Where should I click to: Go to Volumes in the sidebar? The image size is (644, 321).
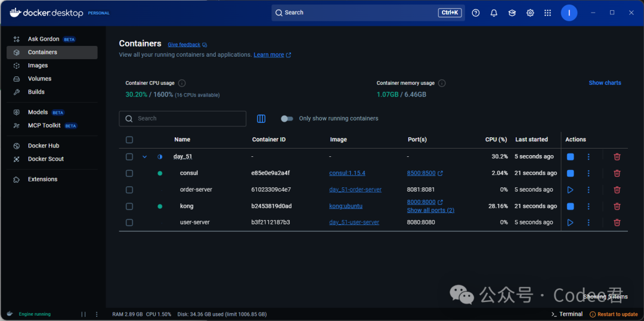(52, 79)
